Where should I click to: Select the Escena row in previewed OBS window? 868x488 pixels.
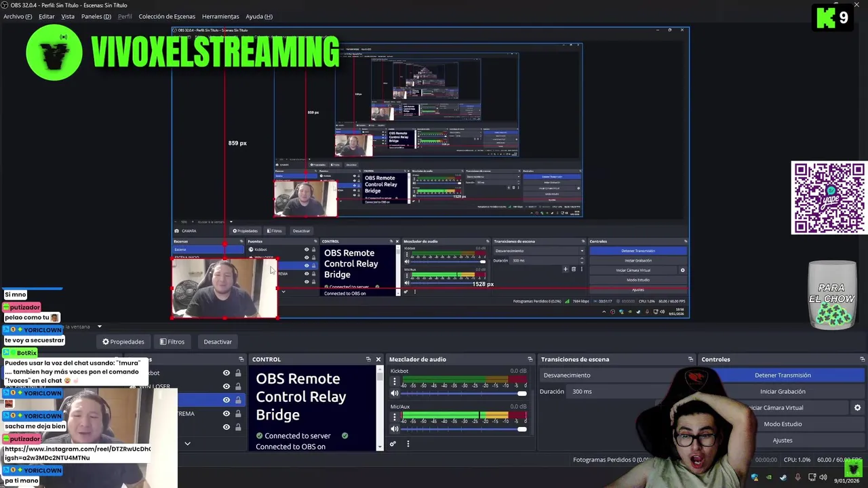tap(208, 249)
